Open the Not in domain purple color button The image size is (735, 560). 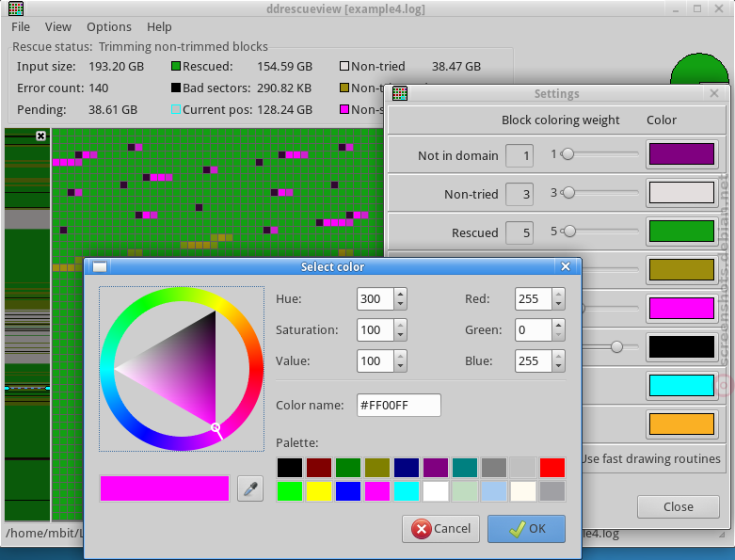tap(681, 153)
